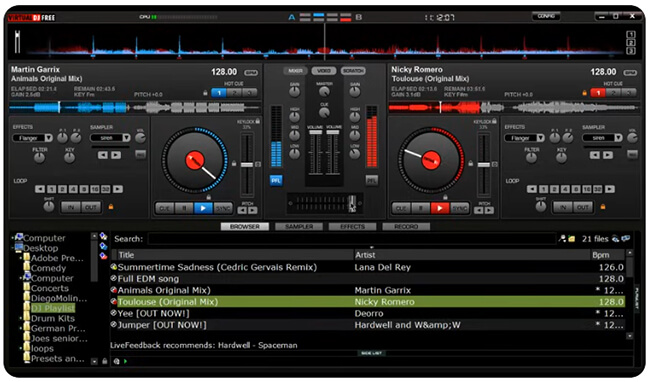Open CONFIG settings
The image size is (650, 382).
(x=546, y=16)
